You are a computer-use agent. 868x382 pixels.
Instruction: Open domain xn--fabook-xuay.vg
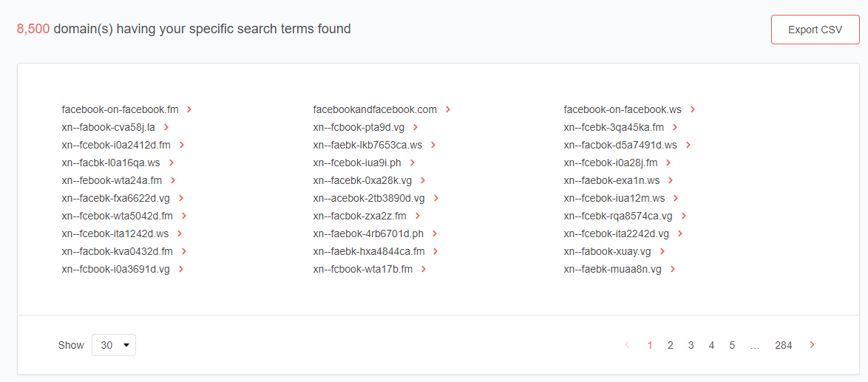(607, 251)
